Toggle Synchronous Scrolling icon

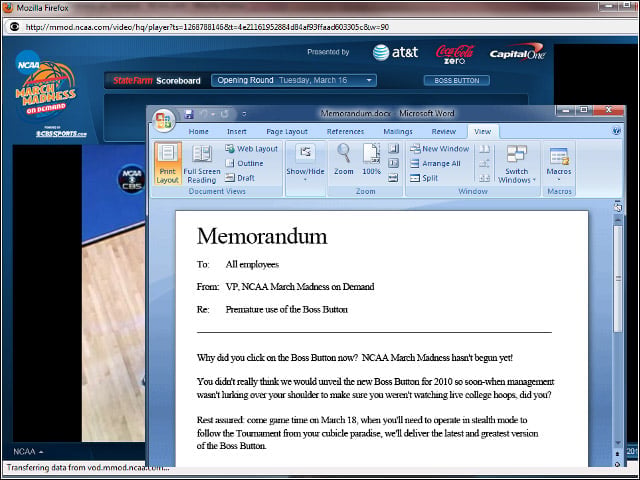point(484,164)
